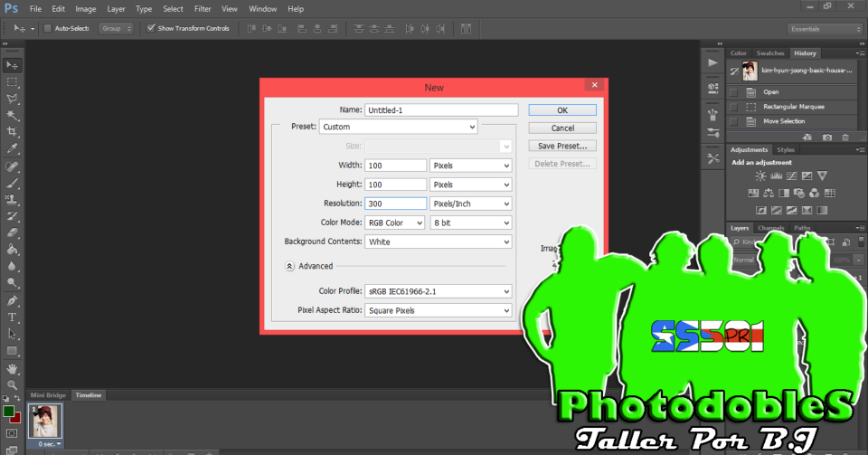Select the Rectangular Marquee tool
This screenshot has width=868, height=455.
[12, 82]
